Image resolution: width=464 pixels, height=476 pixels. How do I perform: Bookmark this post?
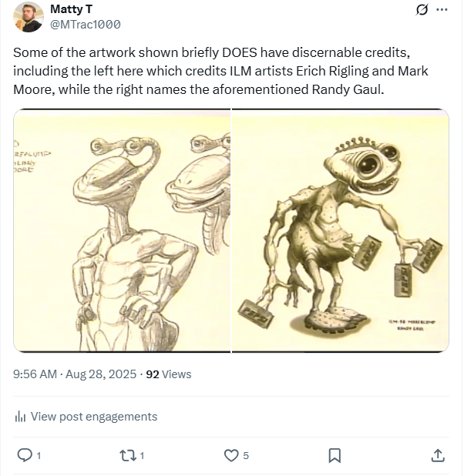335,455
